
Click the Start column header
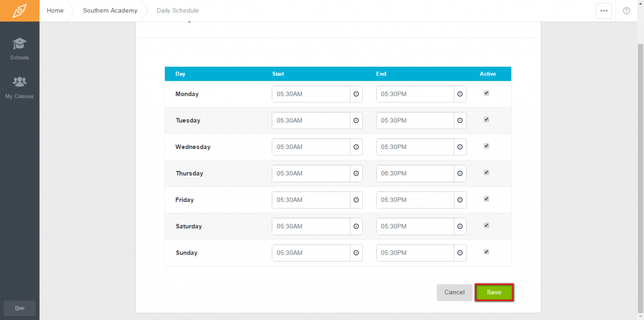pyautogui.click(x=278, y=74)
